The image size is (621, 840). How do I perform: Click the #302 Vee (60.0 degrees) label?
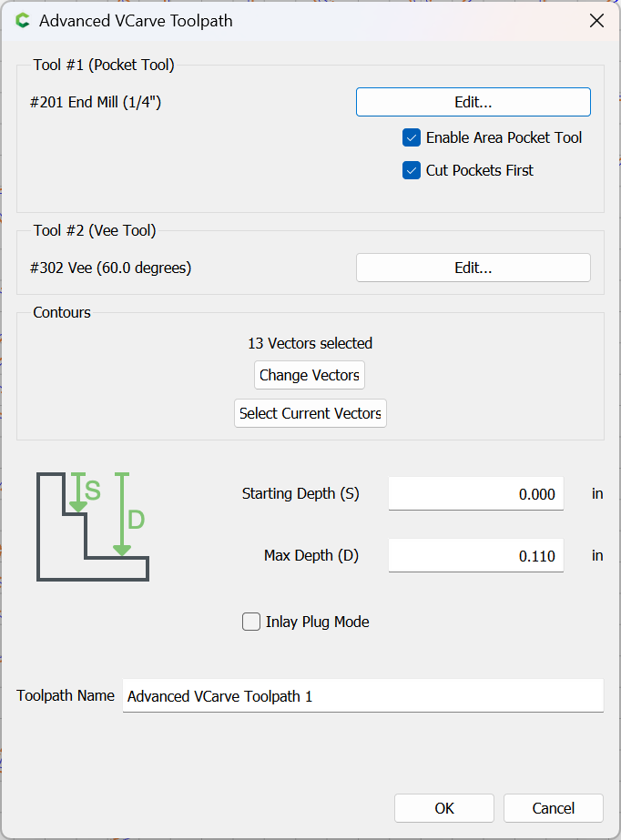[x=110, y=268]
